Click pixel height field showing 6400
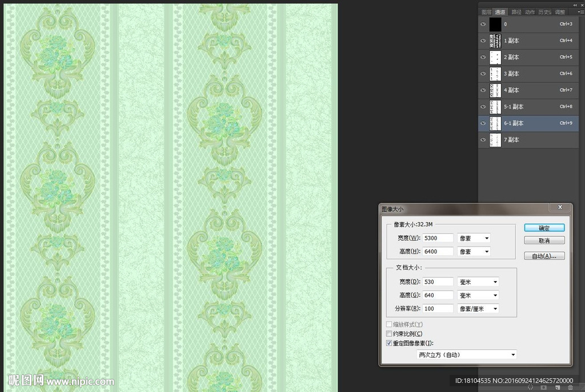This screenshot has width=585, height=392. tap(438, 252)
